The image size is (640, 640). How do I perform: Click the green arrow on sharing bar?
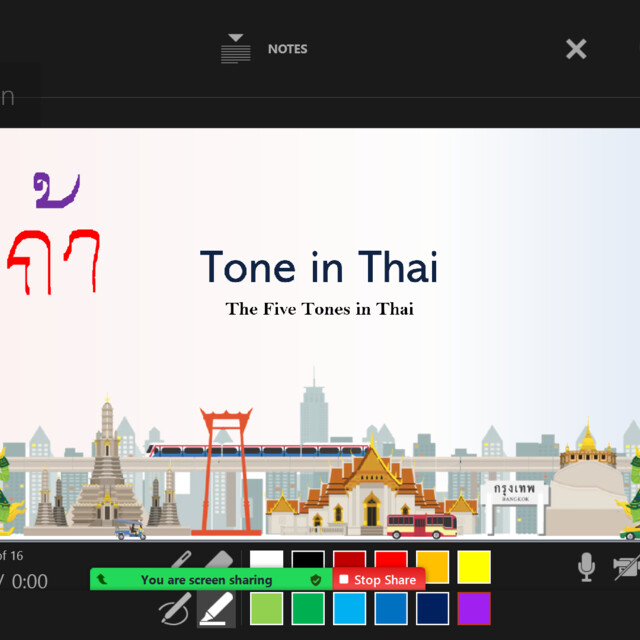tap(101, 579)
